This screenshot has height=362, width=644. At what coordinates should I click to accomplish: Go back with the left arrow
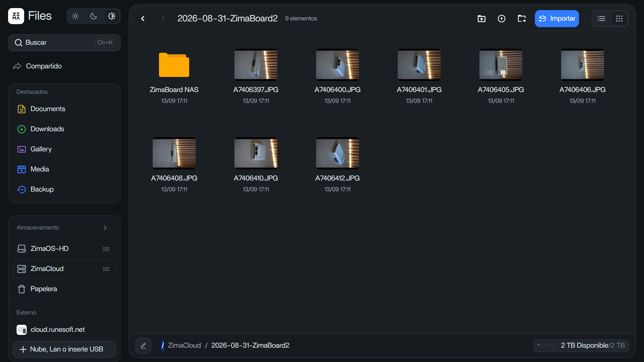click(x=143, y=19)
